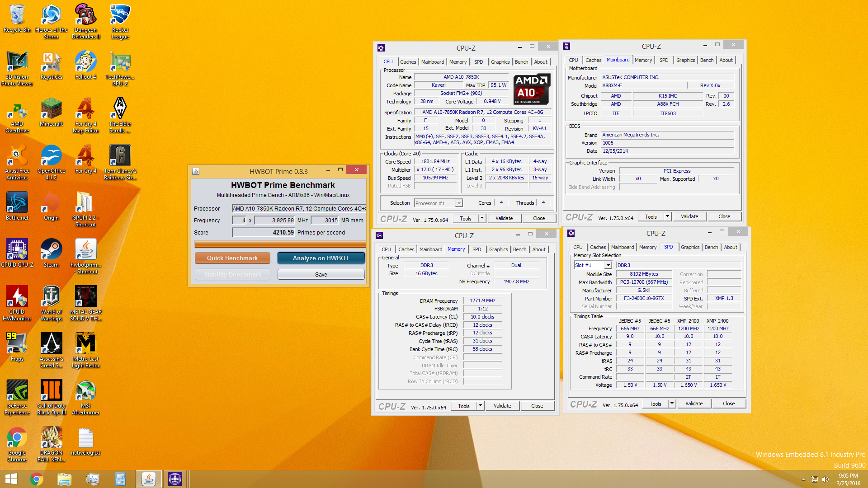Open Bench tab in CPU window
Screen dimensions: 868x488
(521, 62)
